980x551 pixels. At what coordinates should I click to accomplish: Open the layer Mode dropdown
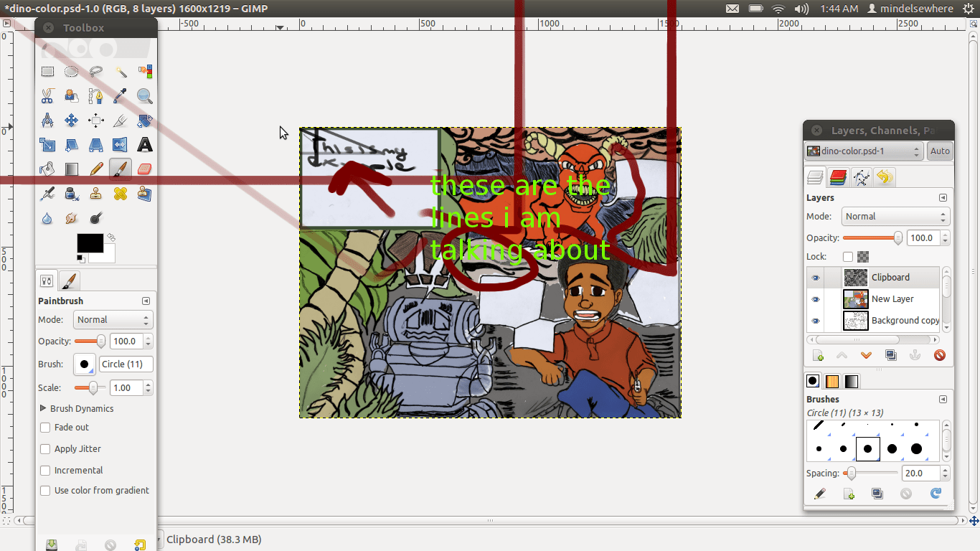895,217
